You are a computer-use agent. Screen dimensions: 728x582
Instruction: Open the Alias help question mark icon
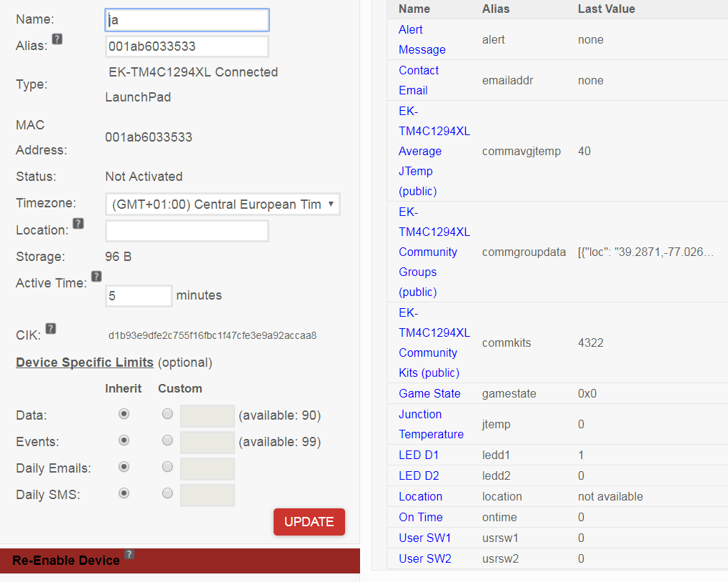point(57,39)
